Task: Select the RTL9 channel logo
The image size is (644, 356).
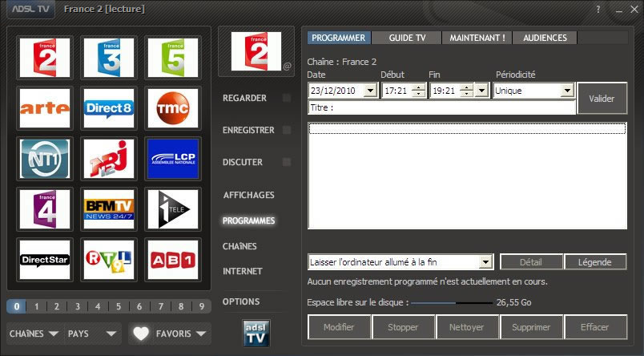Action: coord(109,260)
